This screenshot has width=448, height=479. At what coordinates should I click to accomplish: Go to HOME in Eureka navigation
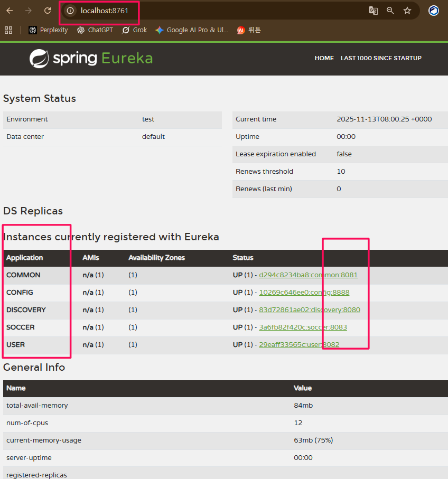point(324,58)
